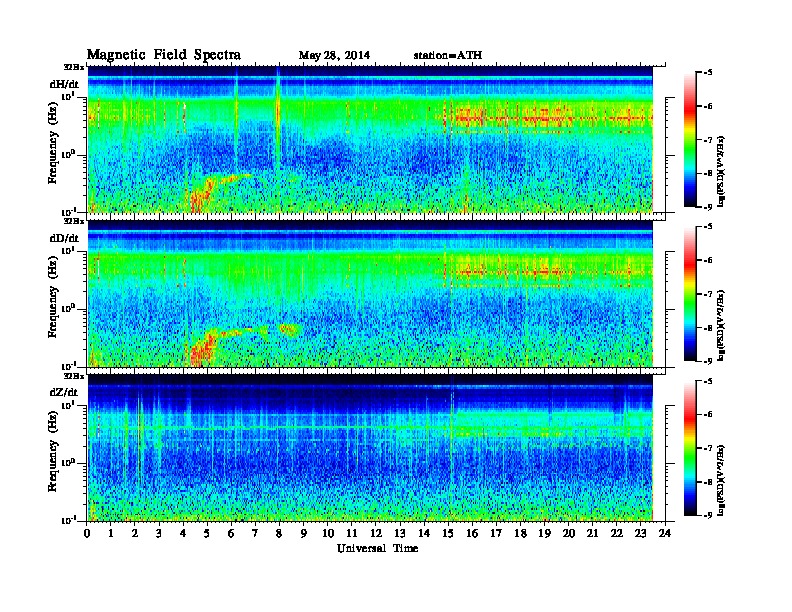Select the "dZ/dt" panel label
The width and height of the screenshot is (792, 612).
click(64, 392)
